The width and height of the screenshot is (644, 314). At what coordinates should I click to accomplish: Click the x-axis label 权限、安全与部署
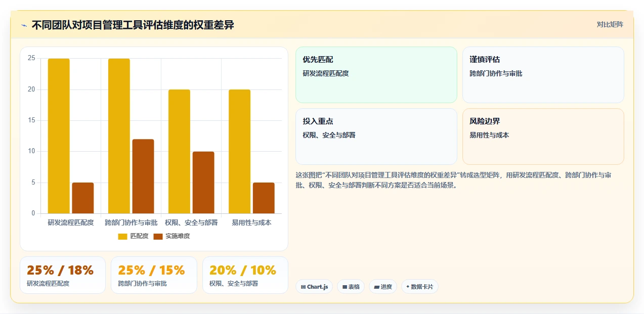pyautogui.click(x=191, y=222)
